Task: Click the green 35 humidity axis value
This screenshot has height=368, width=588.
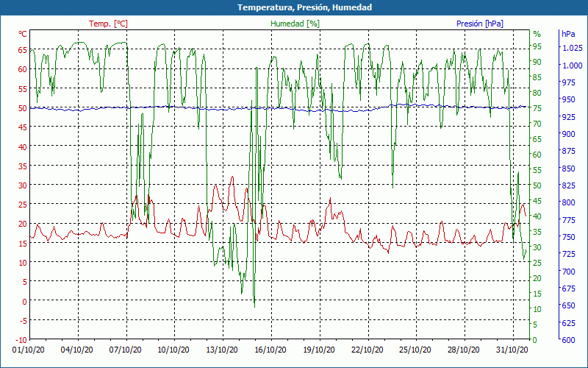Action: 537,232
